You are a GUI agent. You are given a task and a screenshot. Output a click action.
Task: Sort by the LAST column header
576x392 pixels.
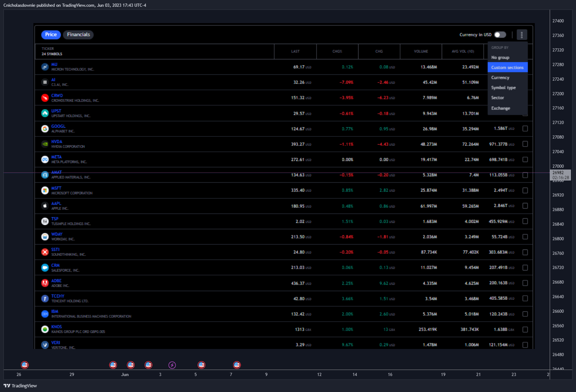point(295,52)
